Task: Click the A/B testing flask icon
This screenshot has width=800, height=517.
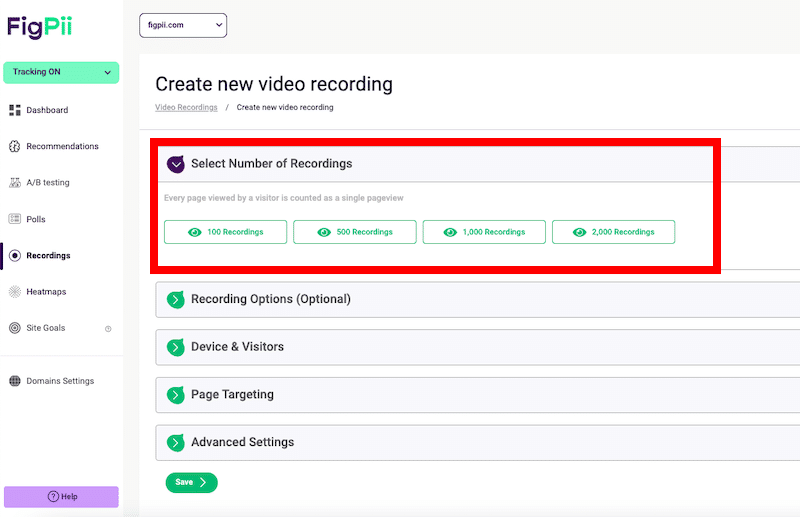Action: 15,182
